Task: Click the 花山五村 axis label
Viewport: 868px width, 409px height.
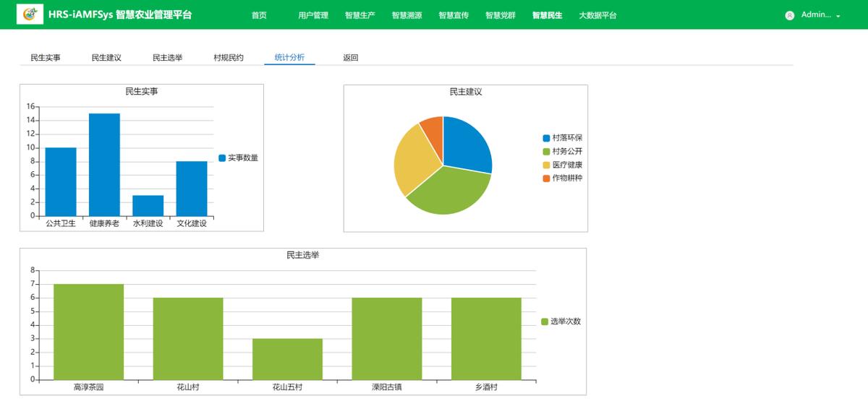Action: [287, 387]
